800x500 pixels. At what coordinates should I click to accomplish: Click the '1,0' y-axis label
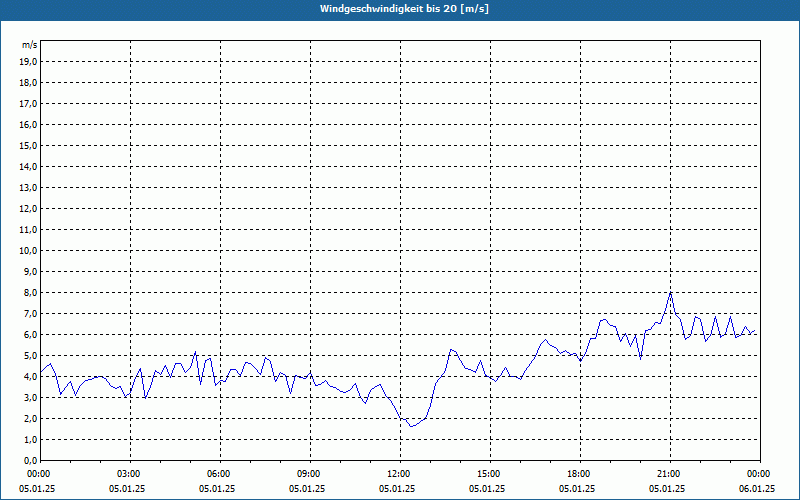click(x=31, y=439)
